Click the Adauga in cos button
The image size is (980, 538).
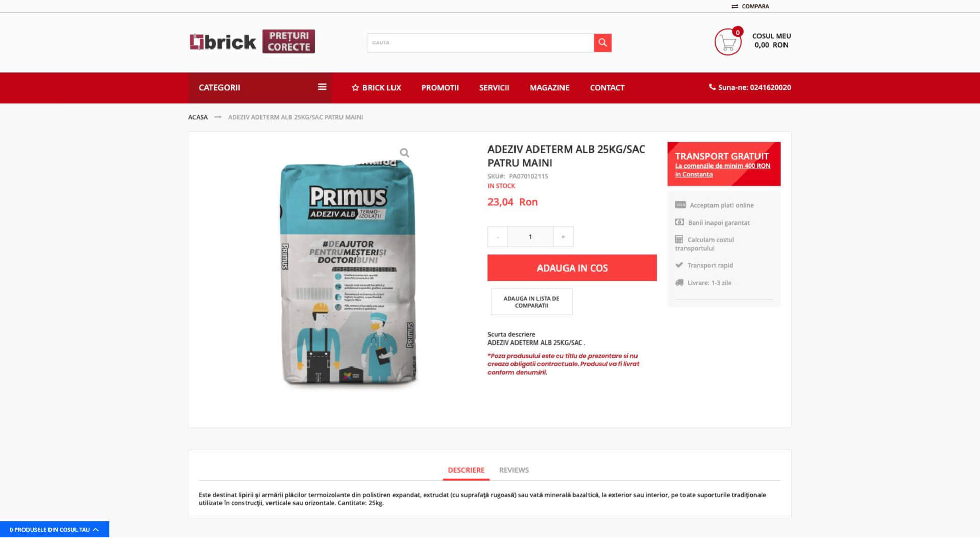click(572, 268)
